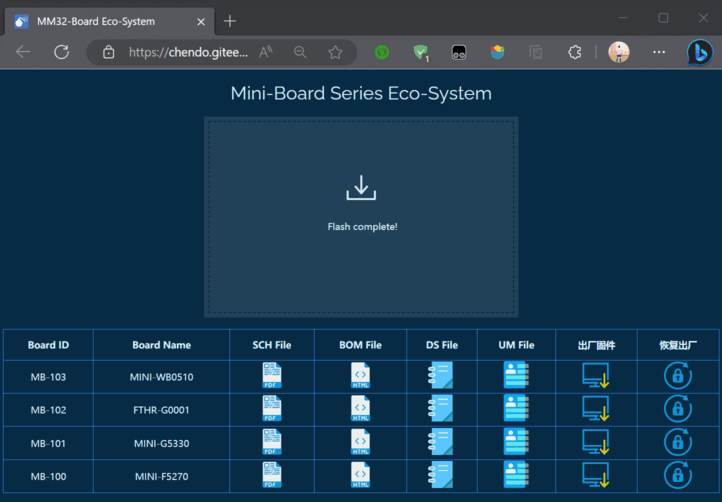Open browser settings and more menu
722x502 pixels.
pos(658,52)
